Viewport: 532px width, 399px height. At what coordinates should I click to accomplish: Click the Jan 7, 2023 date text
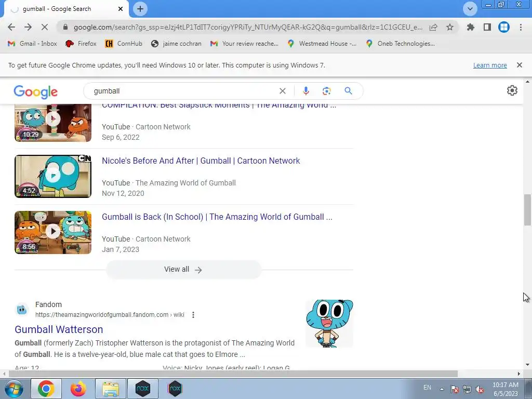121,249
